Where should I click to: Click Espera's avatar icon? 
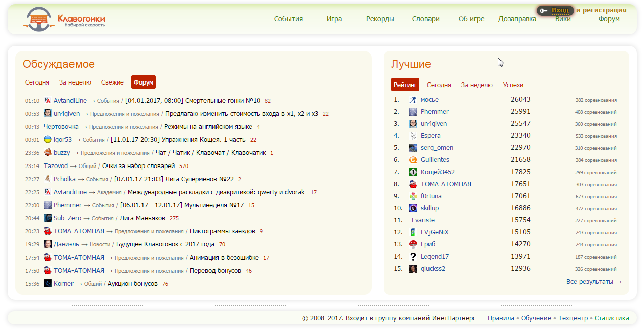click(413, 136)
